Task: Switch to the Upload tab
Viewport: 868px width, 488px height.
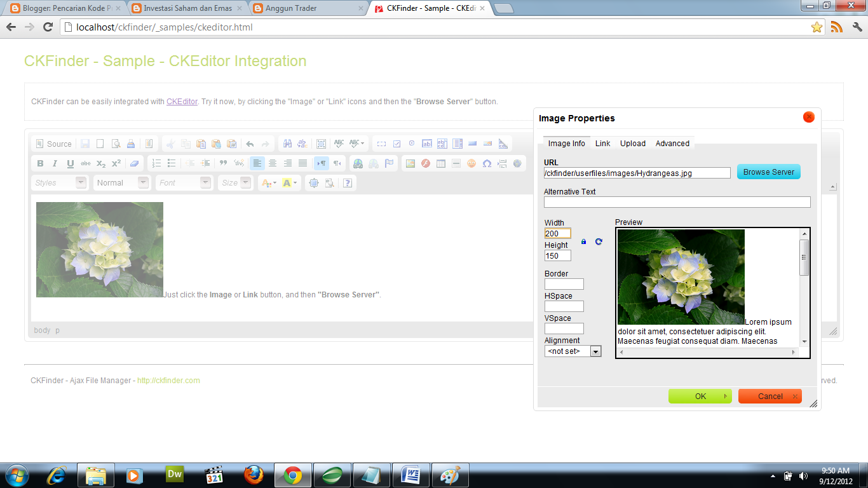Action: click(x=633, y=144)
